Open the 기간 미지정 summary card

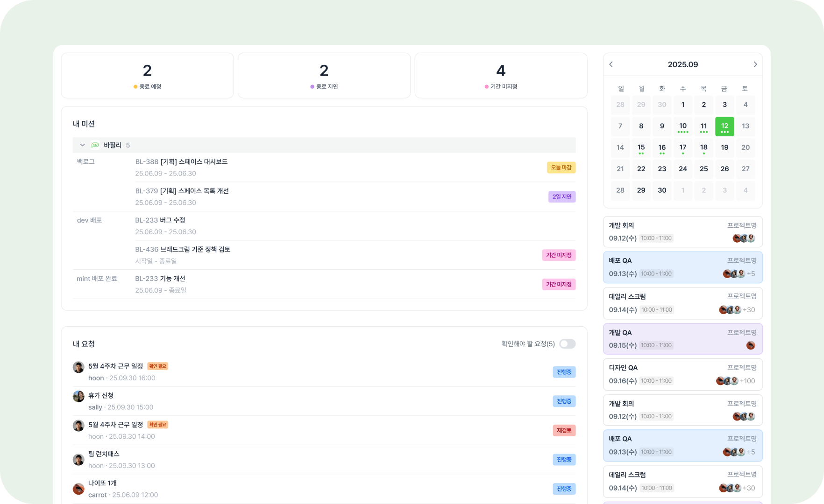pos(501,76)
